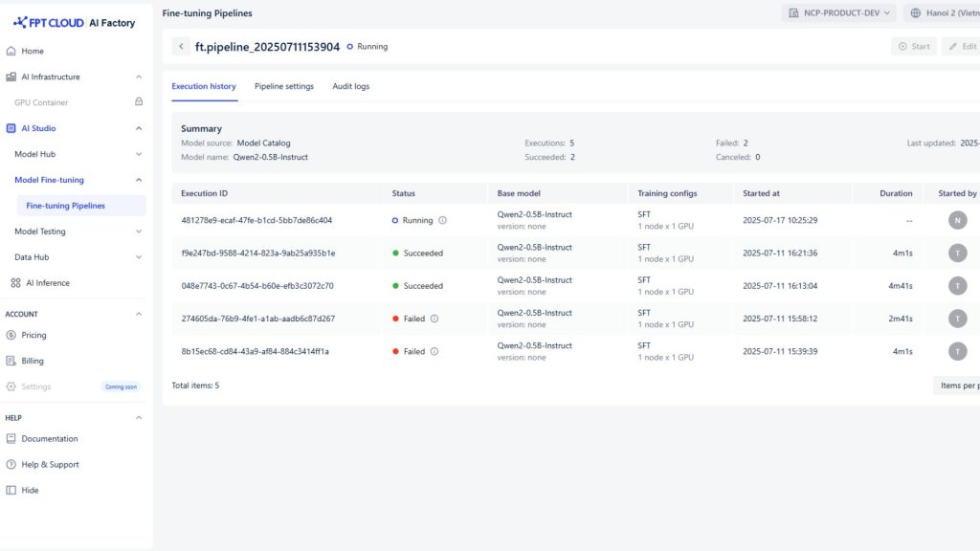Click the Coming soon badge
Image resolution: width=980 pixels, height=551 pixels.
(x=121, y=386)
